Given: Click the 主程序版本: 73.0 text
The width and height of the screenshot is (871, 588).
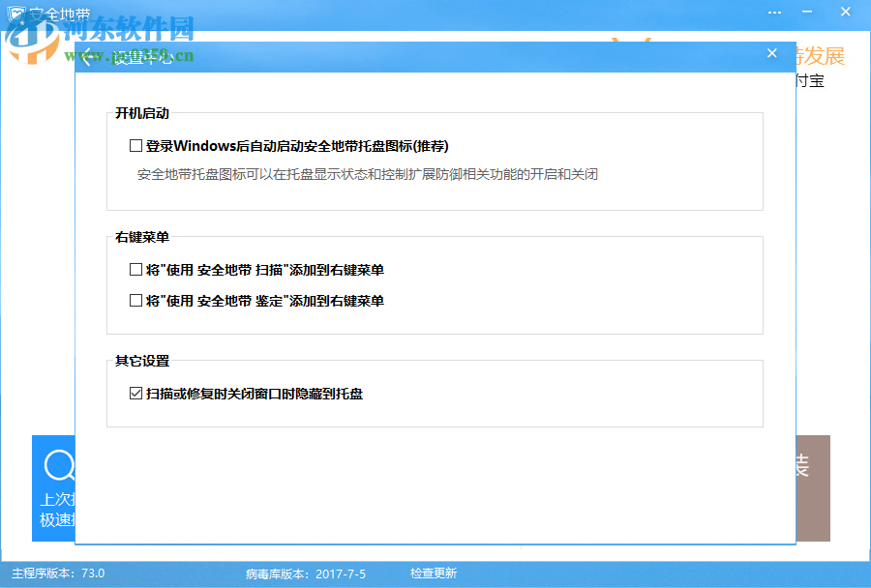Looking at the screenshot, I should pos(58,573).
